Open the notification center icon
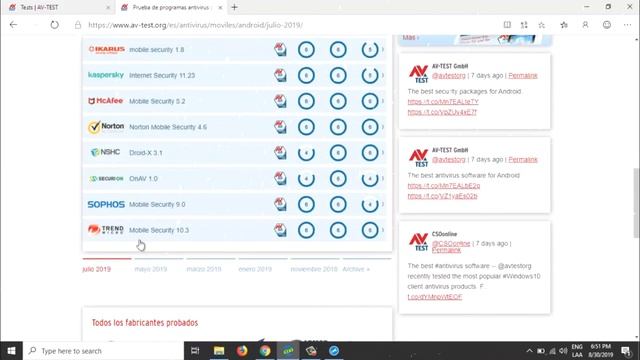Screen dimensions: 640x360 point(625,351)
